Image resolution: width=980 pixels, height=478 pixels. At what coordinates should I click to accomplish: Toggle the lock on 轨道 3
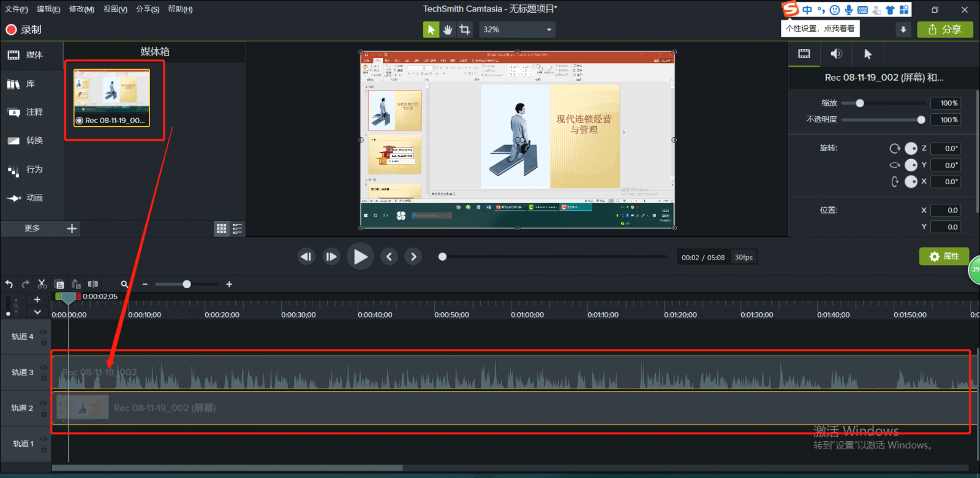click(x=43, y=378)
